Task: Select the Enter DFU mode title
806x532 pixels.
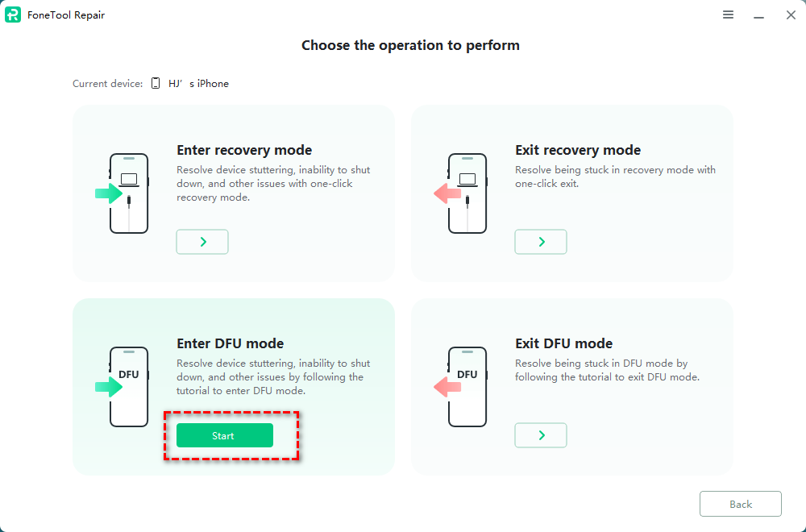Action: 230,343
